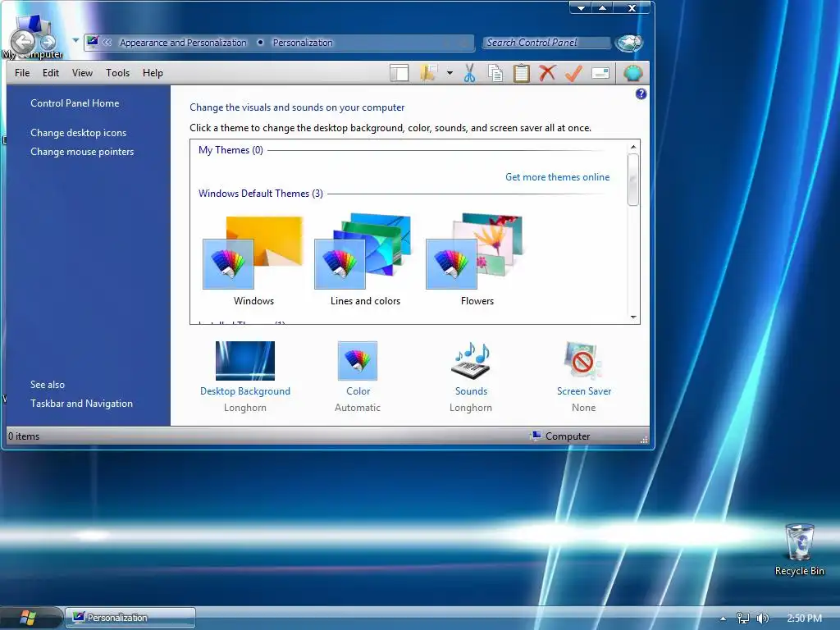Click Windows Default Themes (3) header
The image size is (840, 630).
pos(260,194)
